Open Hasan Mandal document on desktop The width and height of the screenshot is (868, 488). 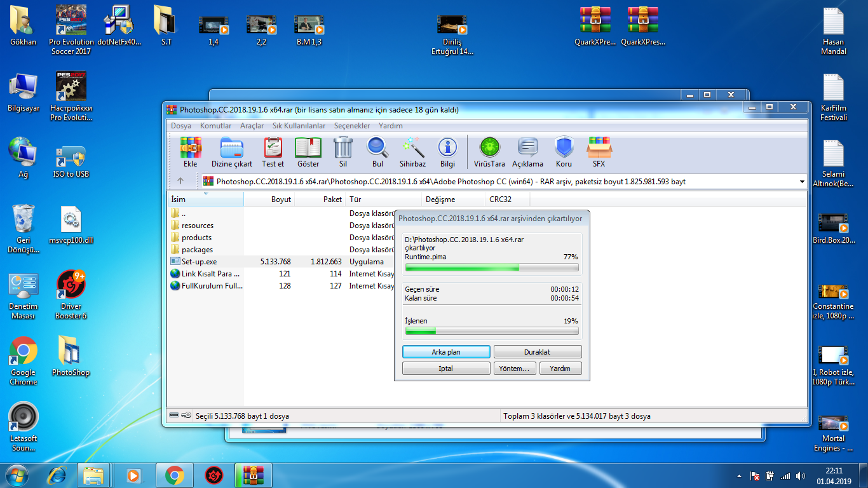click(x=833, y=31)
